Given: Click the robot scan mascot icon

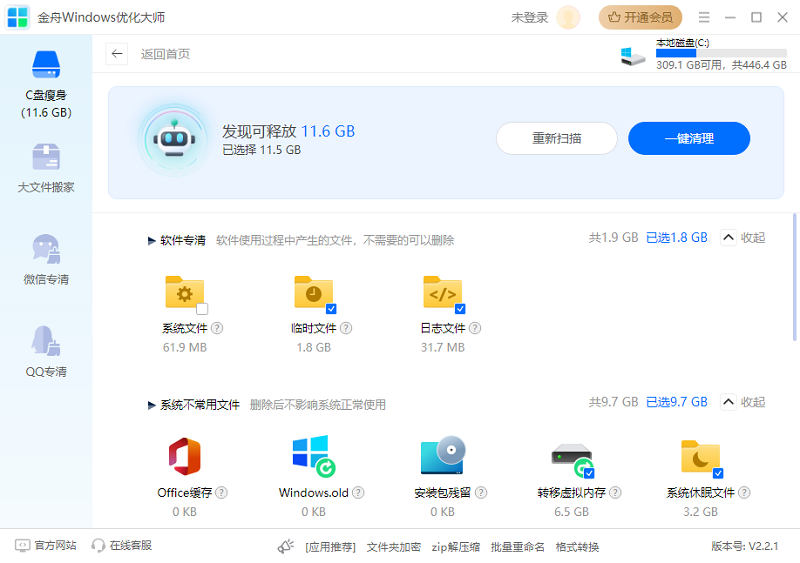Looking at the screenshot, I should click(174, 139).
